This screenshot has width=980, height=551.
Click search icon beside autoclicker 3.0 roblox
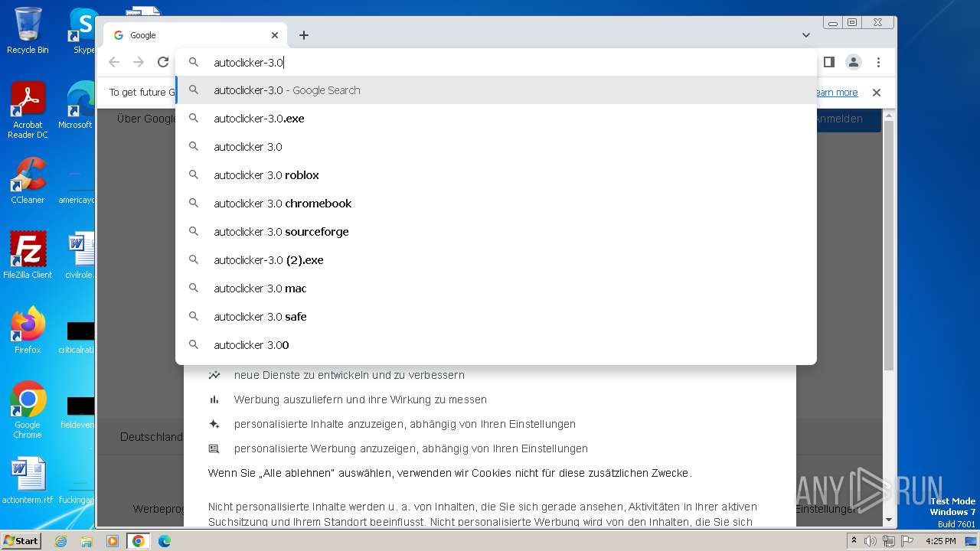(x=194, y=174)
